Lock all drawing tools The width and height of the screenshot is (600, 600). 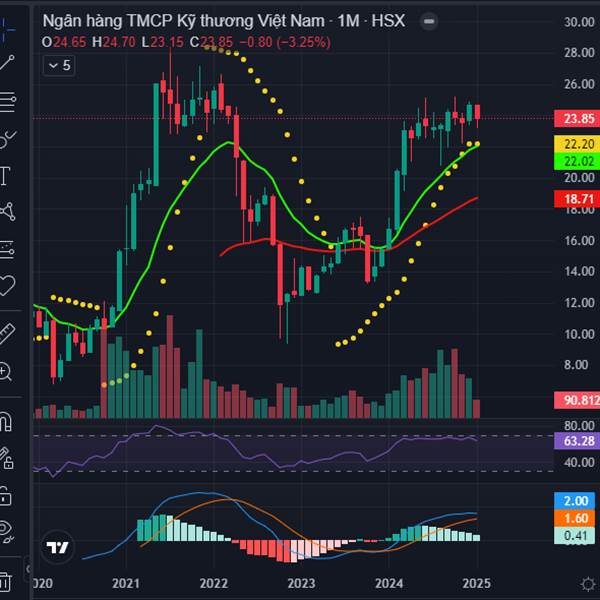(5, 496)
